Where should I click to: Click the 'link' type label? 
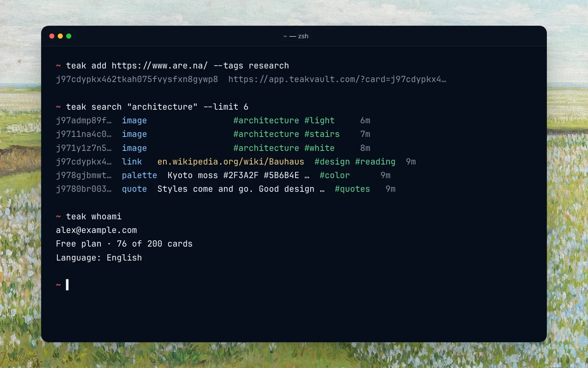coord(132,162)
